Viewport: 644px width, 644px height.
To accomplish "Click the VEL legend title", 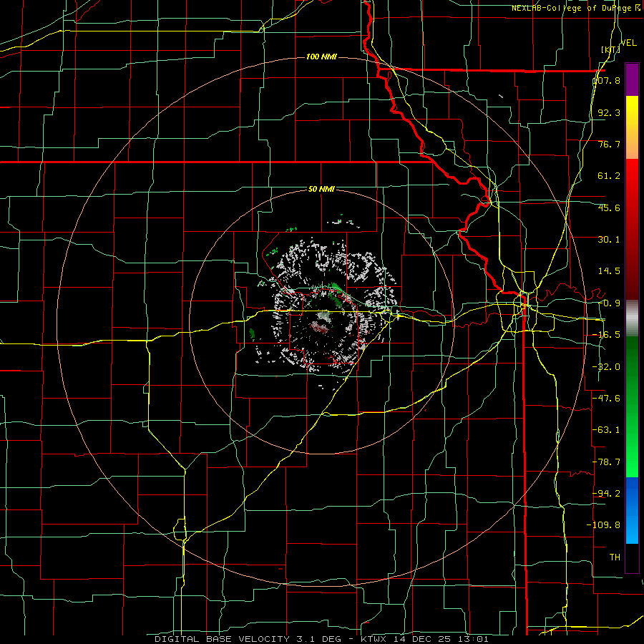I will 629,43.
